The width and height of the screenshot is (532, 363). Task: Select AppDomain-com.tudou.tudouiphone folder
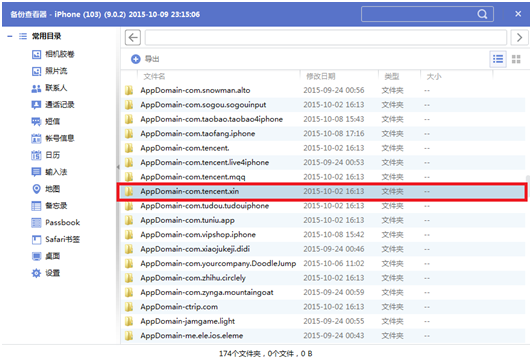(323, 206)
